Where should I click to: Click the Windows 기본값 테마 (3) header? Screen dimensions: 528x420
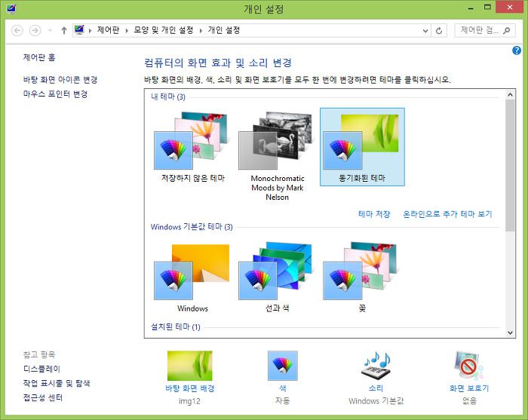192,227
